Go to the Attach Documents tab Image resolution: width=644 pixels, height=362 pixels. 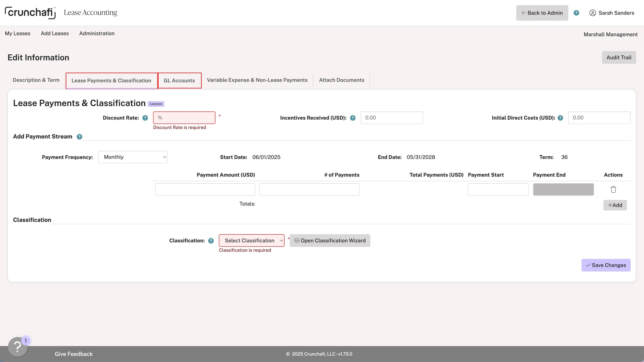pos(341,80)
